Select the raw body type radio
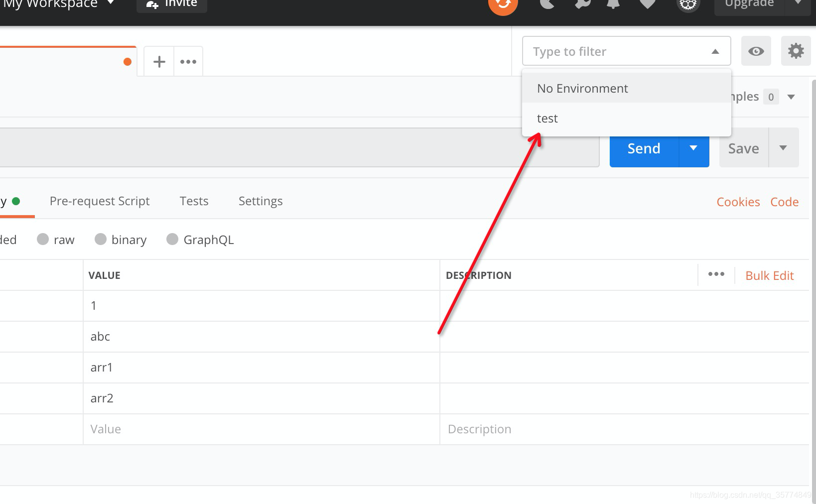The height and width of the screenshot is (504, 816). (x=43, y=240)
